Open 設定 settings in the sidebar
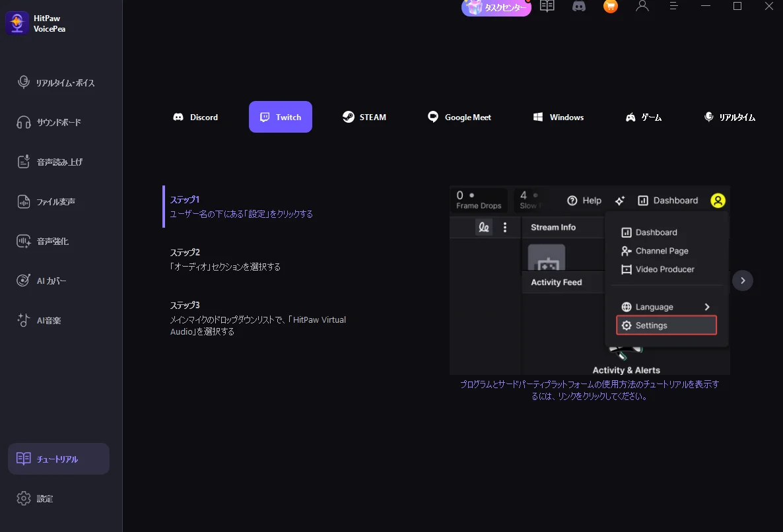The width and height of the screenshot is (783, 532). 59,498
